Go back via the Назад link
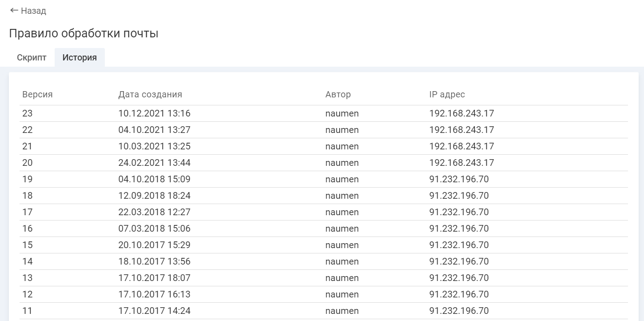The width and height of the screenshot is (644, 321). pyautogui.click(x=33, y=11)
